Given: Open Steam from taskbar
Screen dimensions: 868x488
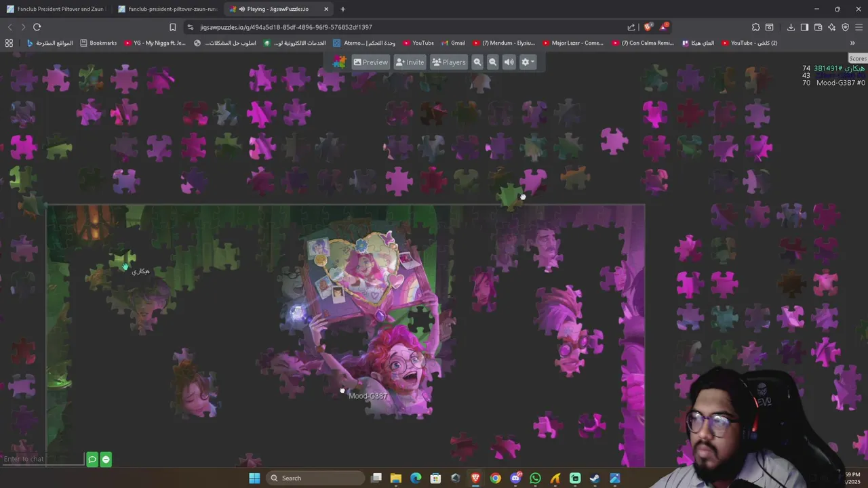Looking at the screenshot, I should [x=595, y=478].
